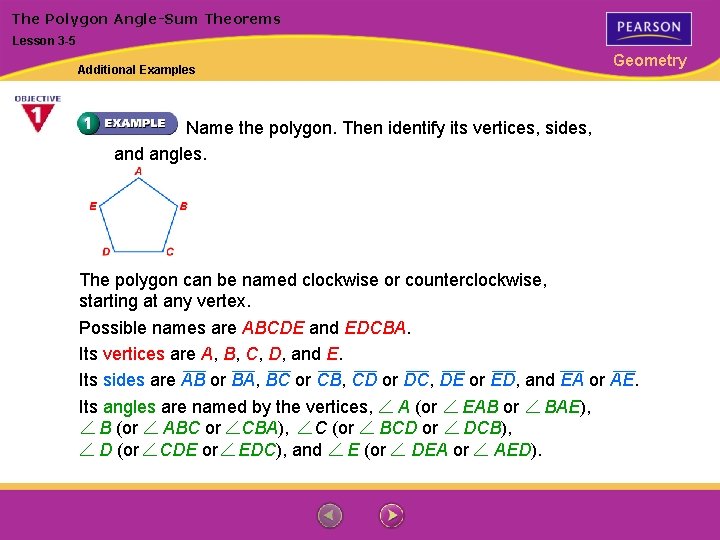Viewport: 720px width, 540px height.
Task: Click the 'Geometry' label under the logo
Action: (x=650, y=61)
